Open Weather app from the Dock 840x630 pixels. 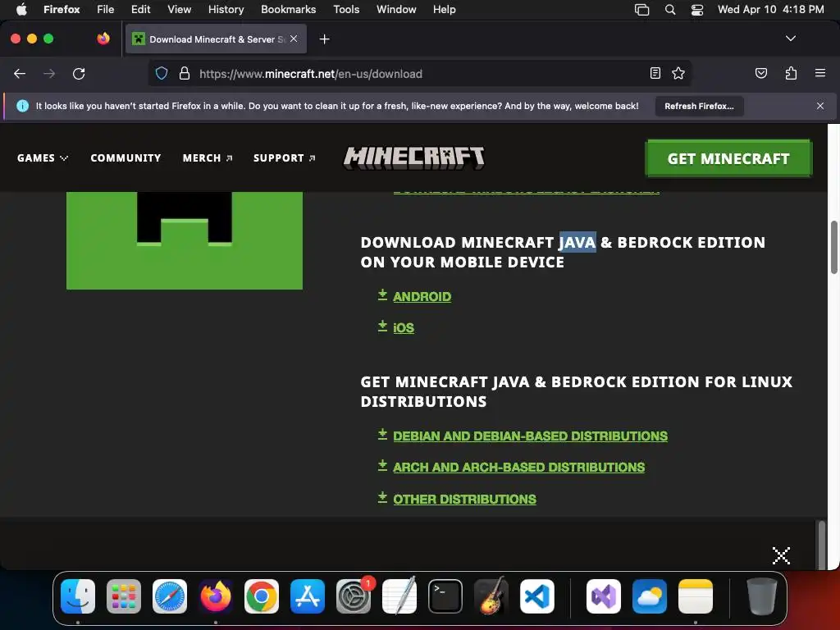pyautogui.click(x=650, y=596)
